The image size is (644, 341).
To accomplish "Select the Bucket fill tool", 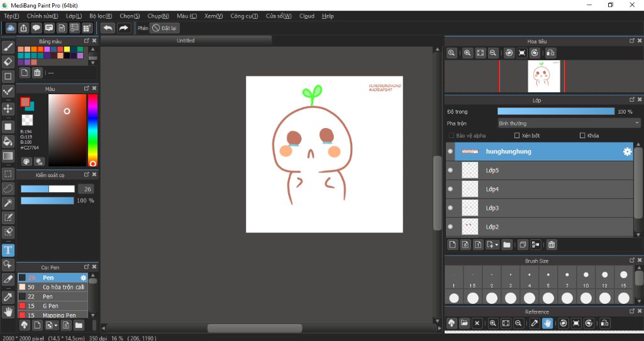I will tap(8, 141).
